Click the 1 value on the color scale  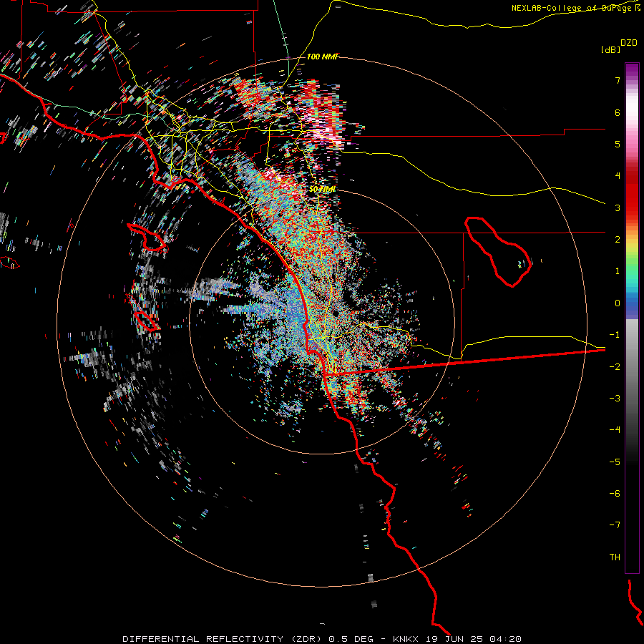tap(618, 271)
